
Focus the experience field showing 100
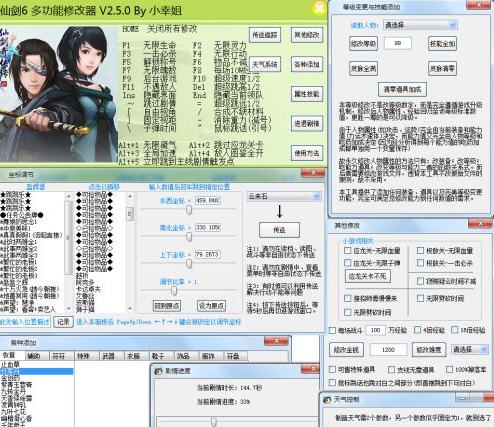click(376, 330)
